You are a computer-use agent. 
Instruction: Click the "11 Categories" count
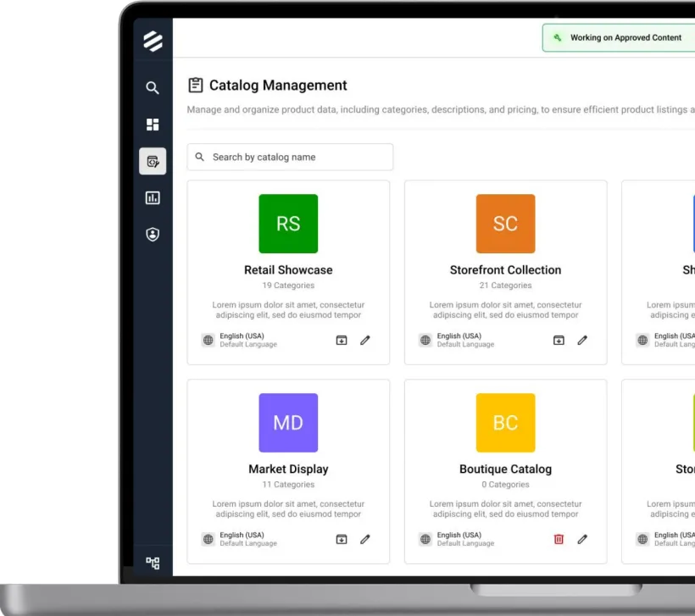pos(288,485)
